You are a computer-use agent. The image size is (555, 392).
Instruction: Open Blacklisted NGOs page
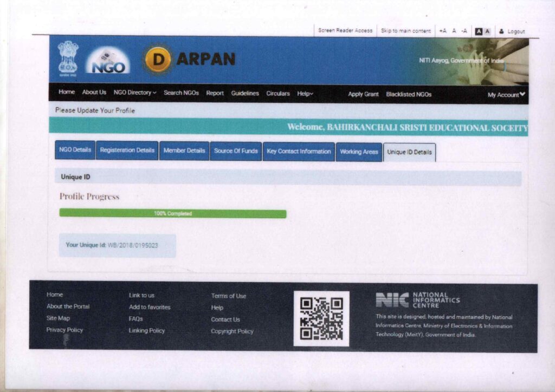coord(409,95)
